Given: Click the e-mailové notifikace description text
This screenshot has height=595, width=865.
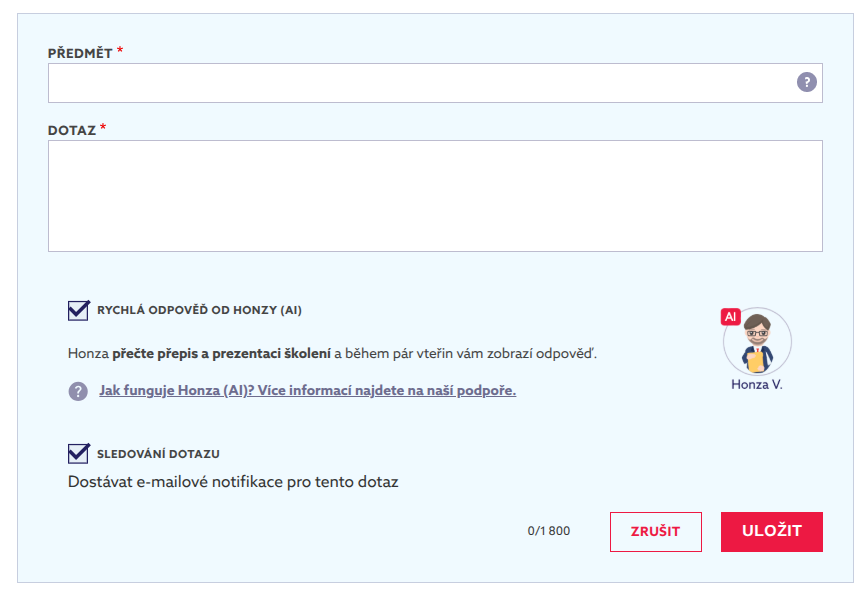Looking at the screenshot, I should (233, 483).
